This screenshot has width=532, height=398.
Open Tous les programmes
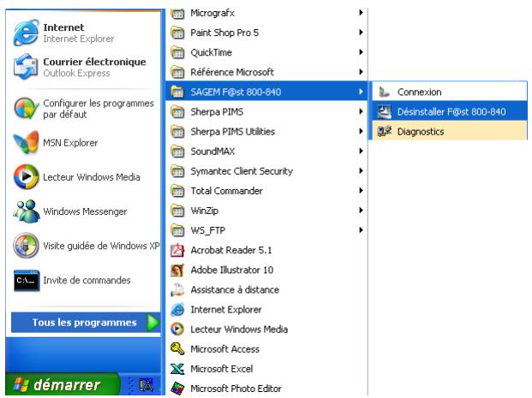click(x=86, y=323)
